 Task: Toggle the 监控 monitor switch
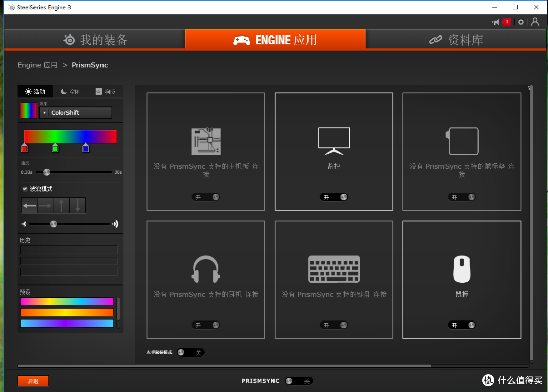[x=334, y=197]
